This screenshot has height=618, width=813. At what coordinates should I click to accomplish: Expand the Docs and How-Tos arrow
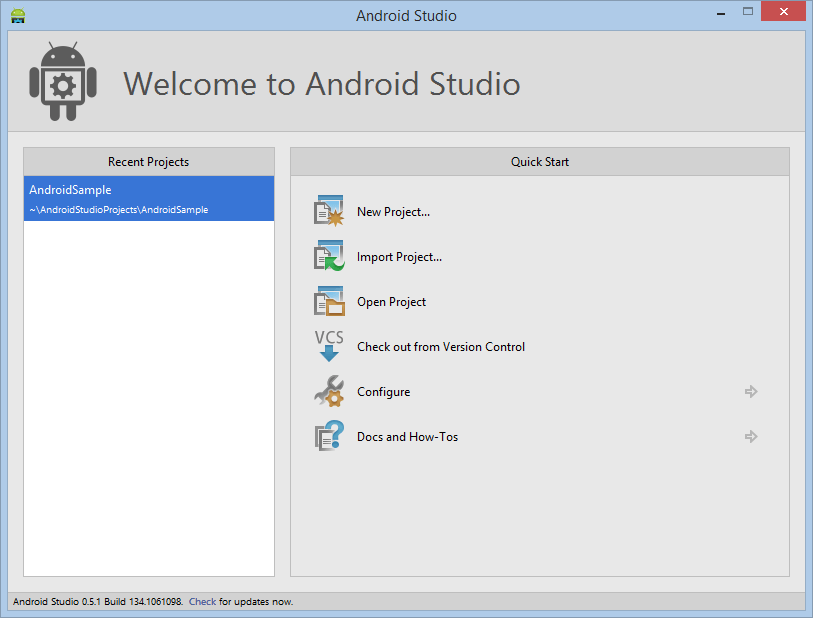pyautogui.click(x=751, y=437)
